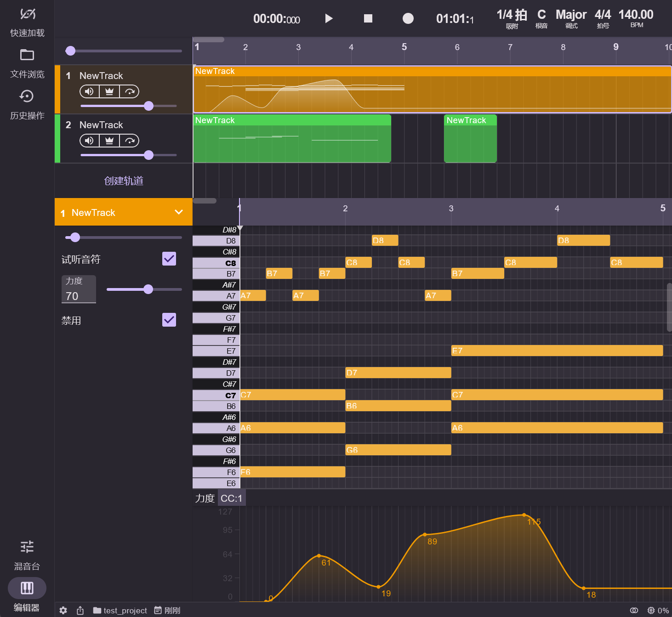672x617 pixels.
Task: Toggle the 禁用 disable checkbox
Action: click(169, 320)
